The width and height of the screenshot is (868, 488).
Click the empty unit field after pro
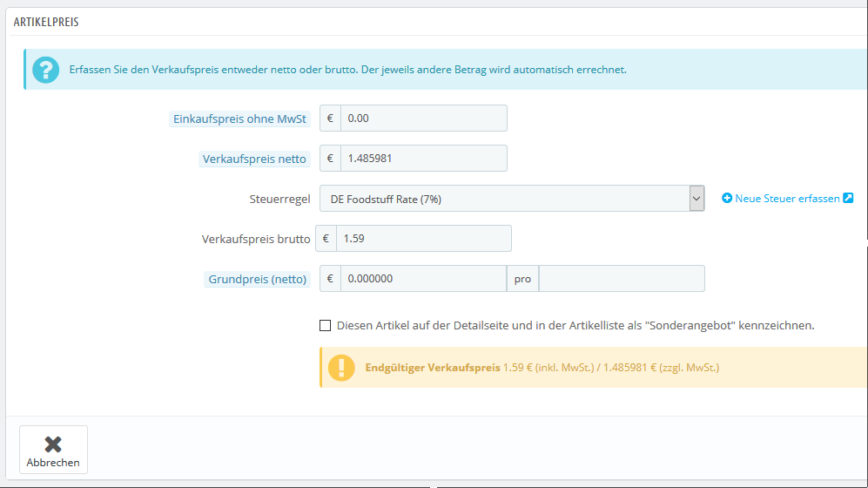coord(622,279)
